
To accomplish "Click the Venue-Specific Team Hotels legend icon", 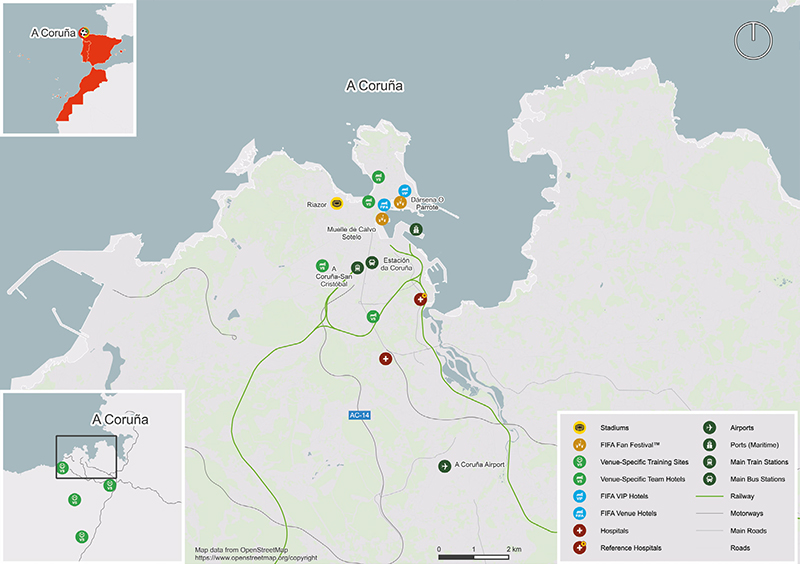I will coord(579,479).
